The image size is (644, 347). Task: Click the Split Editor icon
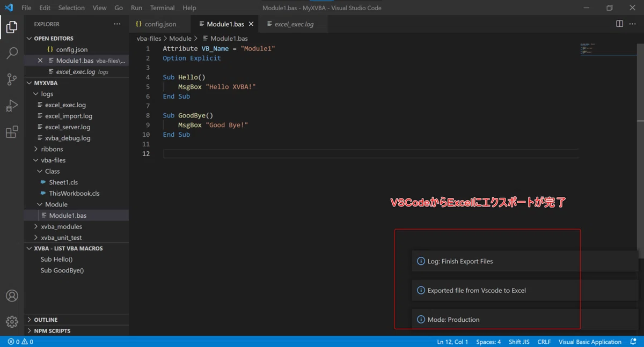619,24
